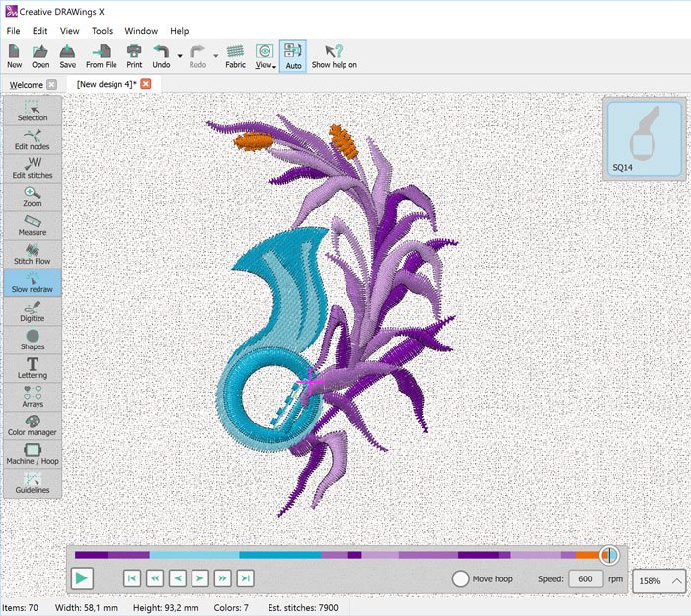Choose the Fabric toolbar button

point(235,56)
